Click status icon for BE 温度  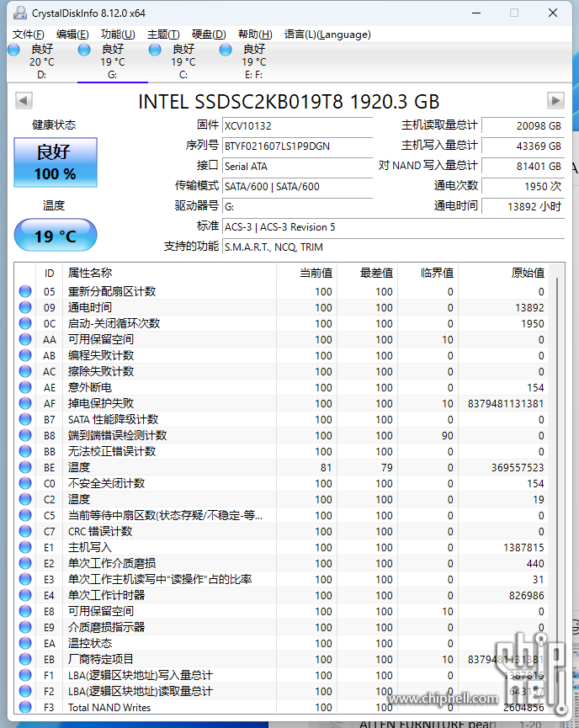pos(25,468)
